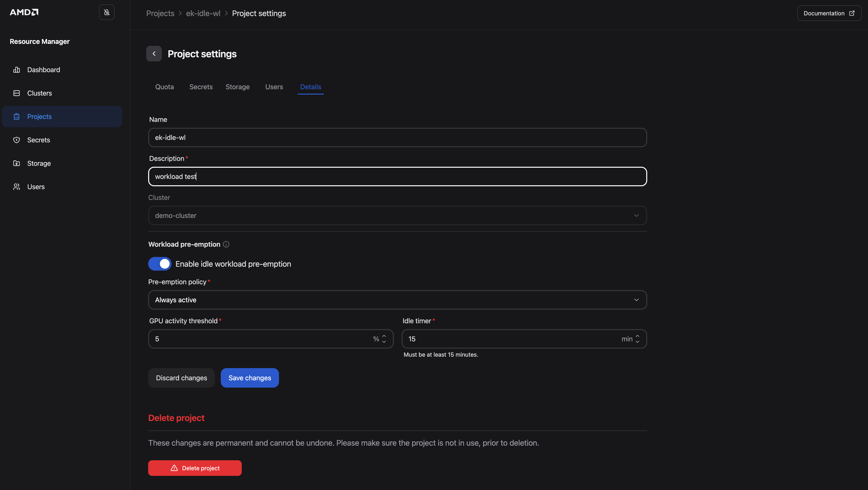Open Users in the sidebar
The width and height of the screenshot is (868, 490).
tap(62, 187)
